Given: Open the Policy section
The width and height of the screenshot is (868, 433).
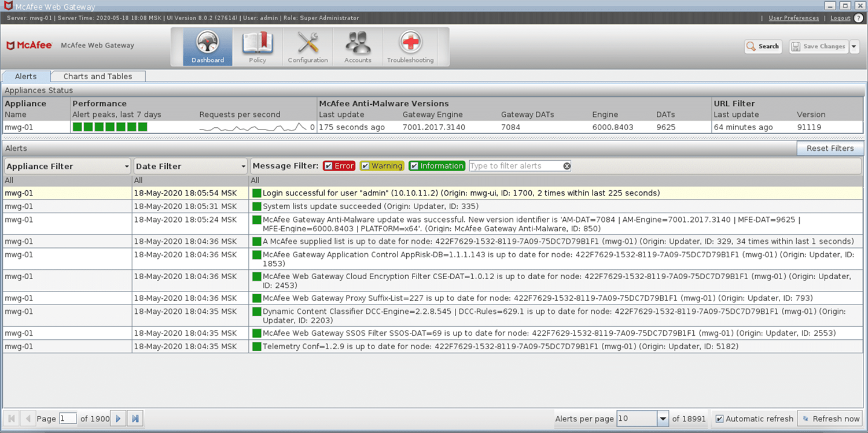Looking at the screenshot, I should 258,47.
